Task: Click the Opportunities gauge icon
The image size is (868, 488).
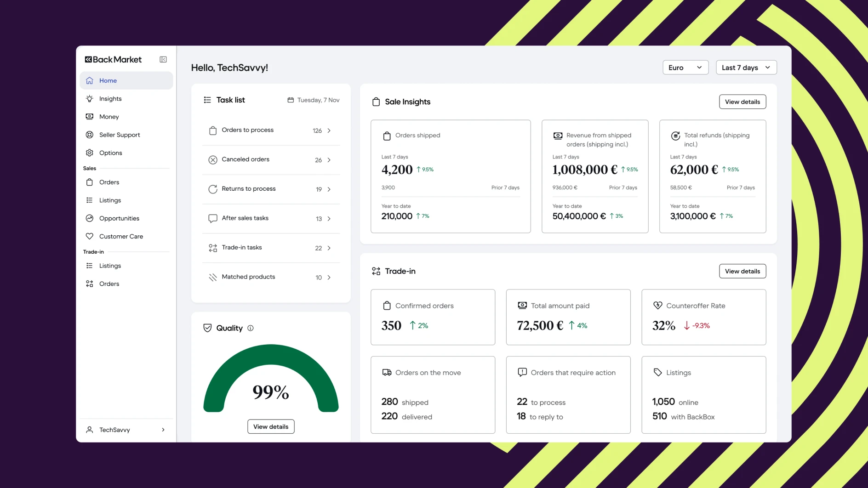Action: (90, 218)
